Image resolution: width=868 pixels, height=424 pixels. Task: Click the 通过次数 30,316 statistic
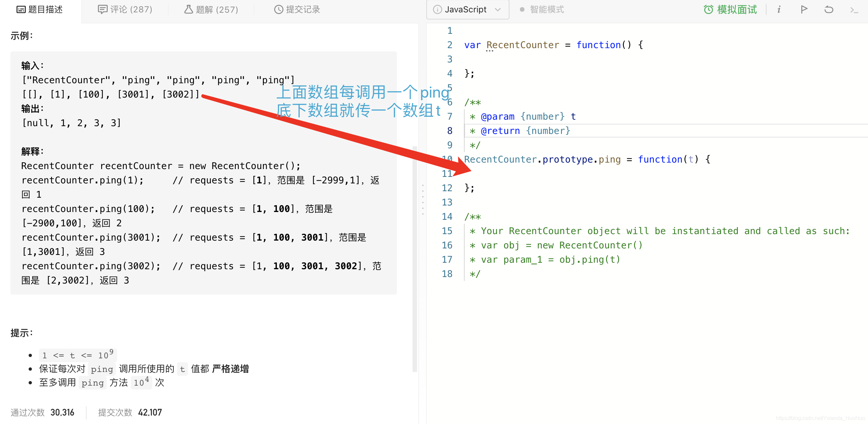pyautogui.click(x=42, y=412)
